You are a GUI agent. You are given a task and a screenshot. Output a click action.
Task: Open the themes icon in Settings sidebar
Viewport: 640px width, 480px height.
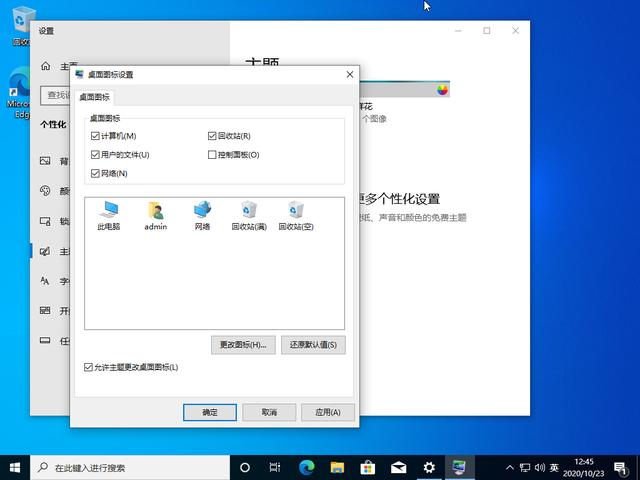tap(45, 251)
